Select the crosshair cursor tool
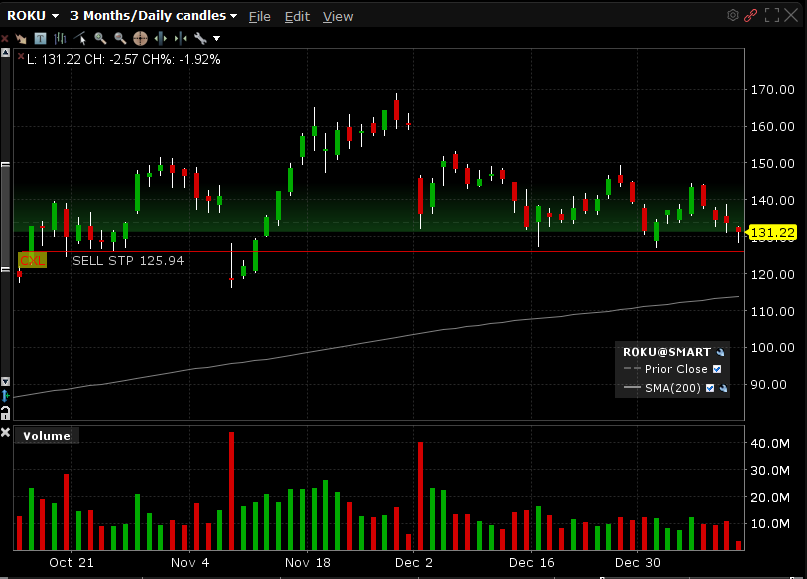The width and height of the screenshot is (807, 579). [140, 38]
